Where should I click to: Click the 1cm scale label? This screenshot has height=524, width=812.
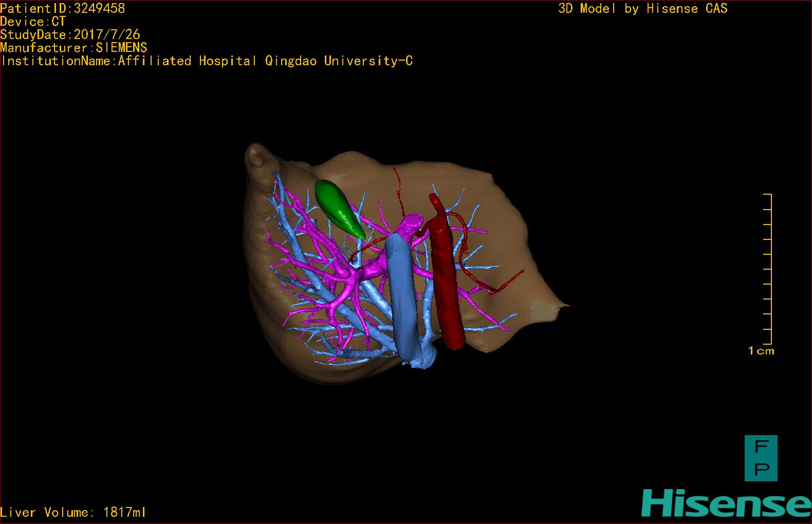pos(761,351)
